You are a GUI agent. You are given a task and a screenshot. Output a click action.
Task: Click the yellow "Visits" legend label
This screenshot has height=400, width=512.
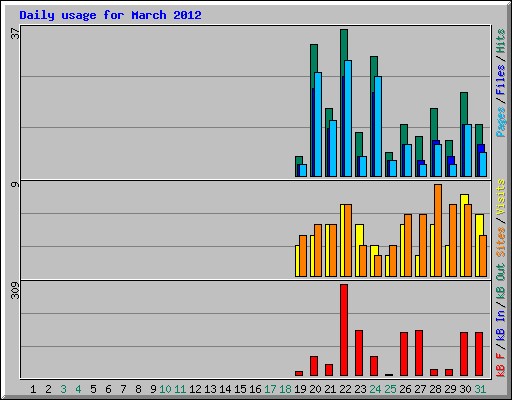(500, 198)
